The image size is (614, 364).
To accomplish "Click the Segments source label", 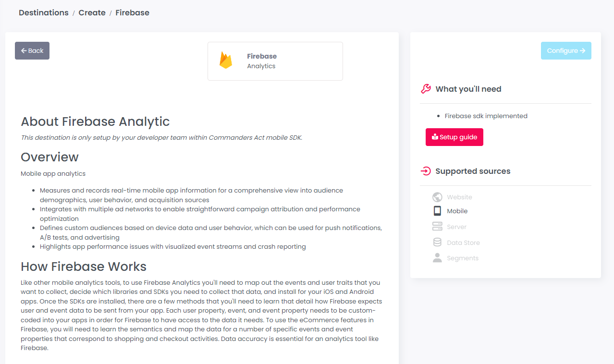I will pyautogui.click(x=463, y=258).
